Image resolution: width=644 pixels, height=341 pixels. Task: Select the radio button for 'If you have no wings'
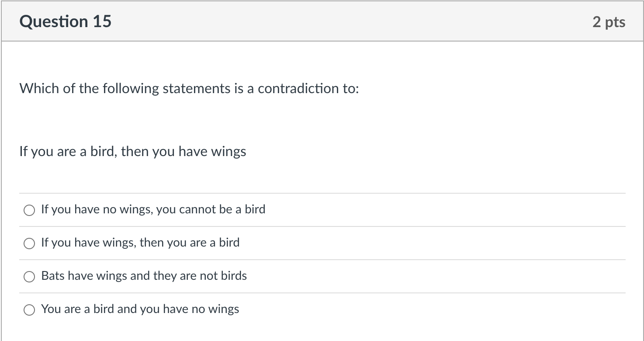pos(29,211)
